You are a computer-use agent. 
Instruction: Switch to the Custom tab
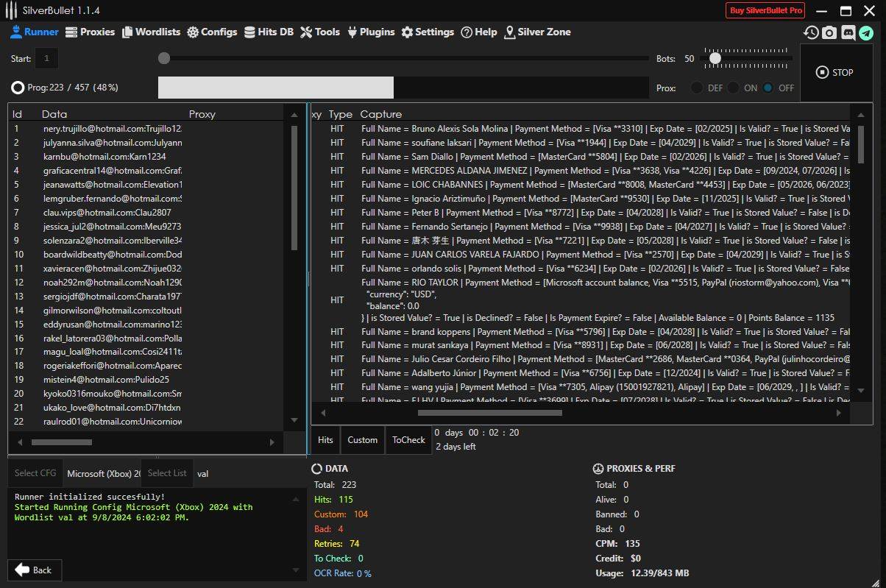(x=362, y=439)
